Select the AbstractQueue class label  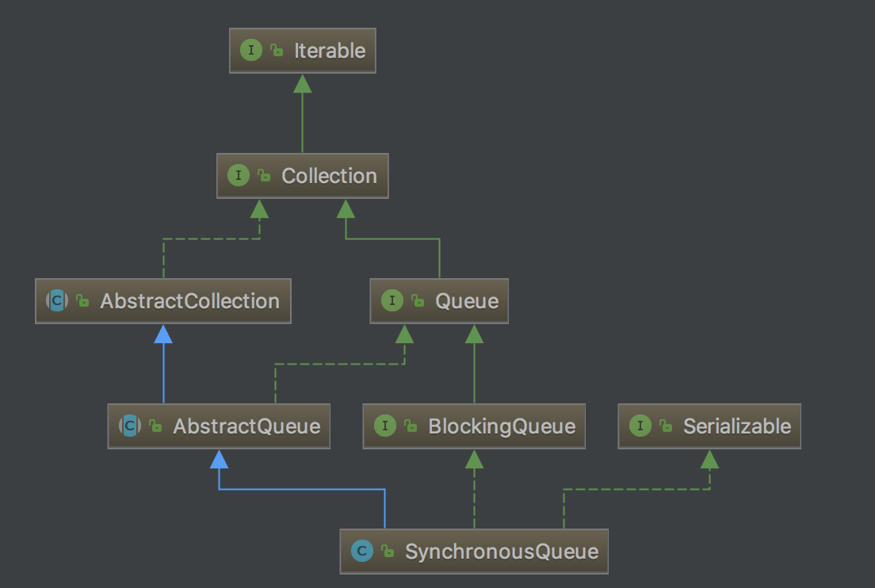coord(246,426)
